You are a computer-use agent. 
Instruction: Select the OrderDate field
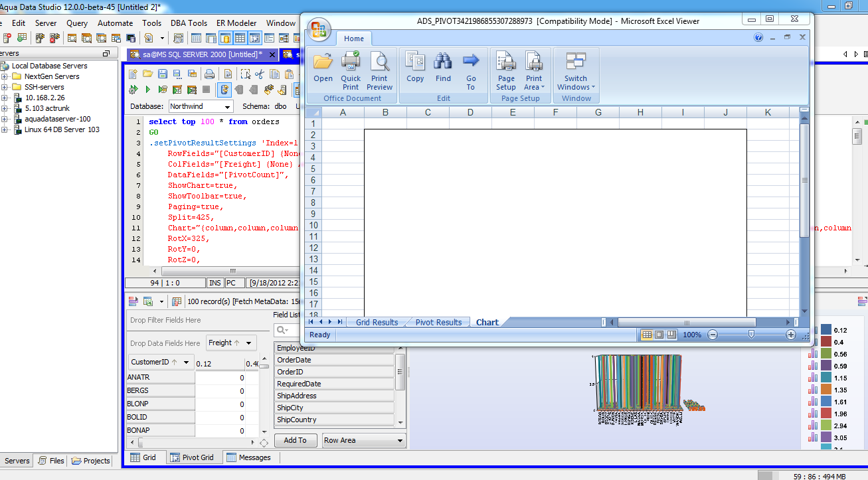point(335,360)
